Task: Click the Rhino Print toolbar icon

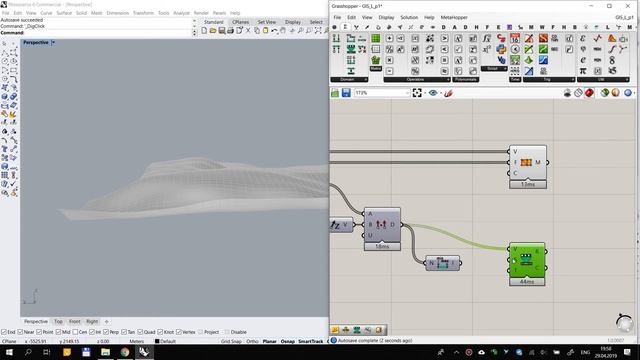Action: (x=230, y=31)
